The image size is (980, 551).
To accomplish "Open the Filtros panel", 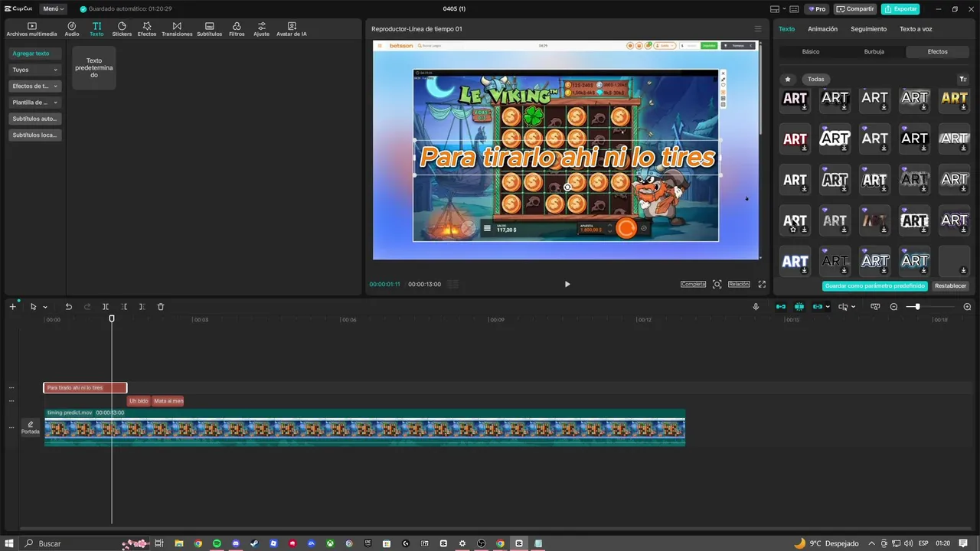I will (x=237, y=29).
